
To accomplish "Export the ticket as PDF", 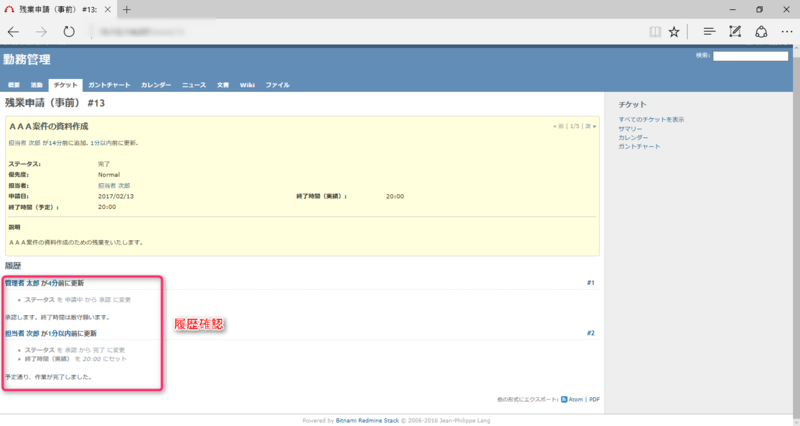I will pos(594,399).
